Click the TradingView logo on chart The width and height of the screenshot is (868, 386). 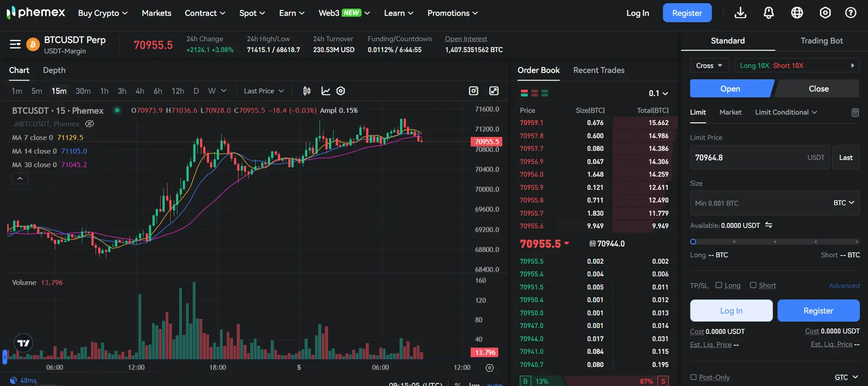coord(24,343)
